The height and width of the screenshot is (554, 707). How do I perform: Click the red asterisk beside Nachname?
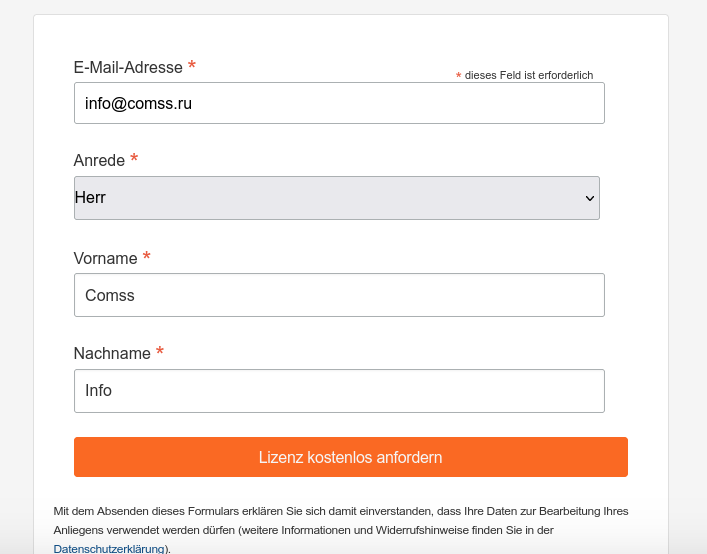tap(160, 352)
